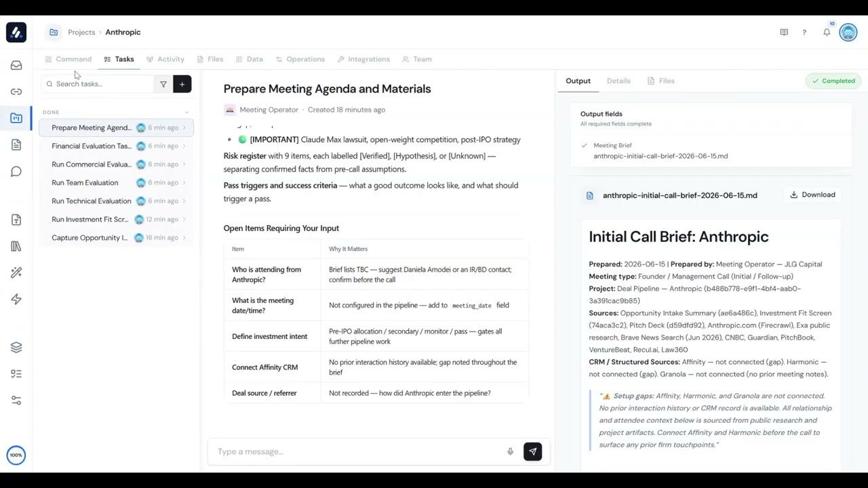Select the Output panel tab
This screenshot has height=488, width=868.
point(578,81)
